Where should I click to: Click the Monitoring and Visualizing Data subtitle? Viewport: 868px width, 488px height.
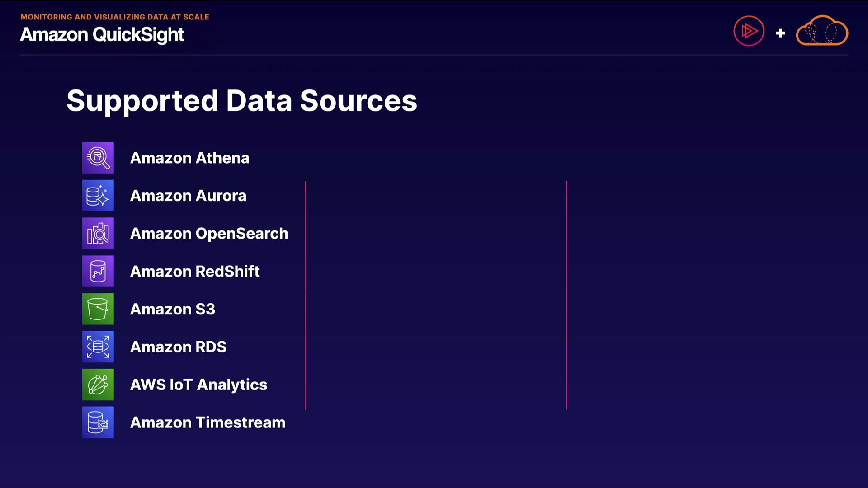tap(115, 17)
